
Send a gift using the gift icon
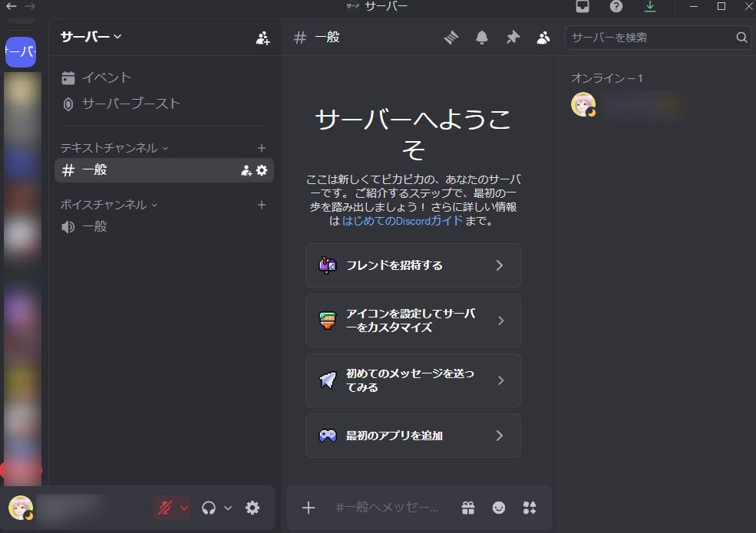pos(468,508)
